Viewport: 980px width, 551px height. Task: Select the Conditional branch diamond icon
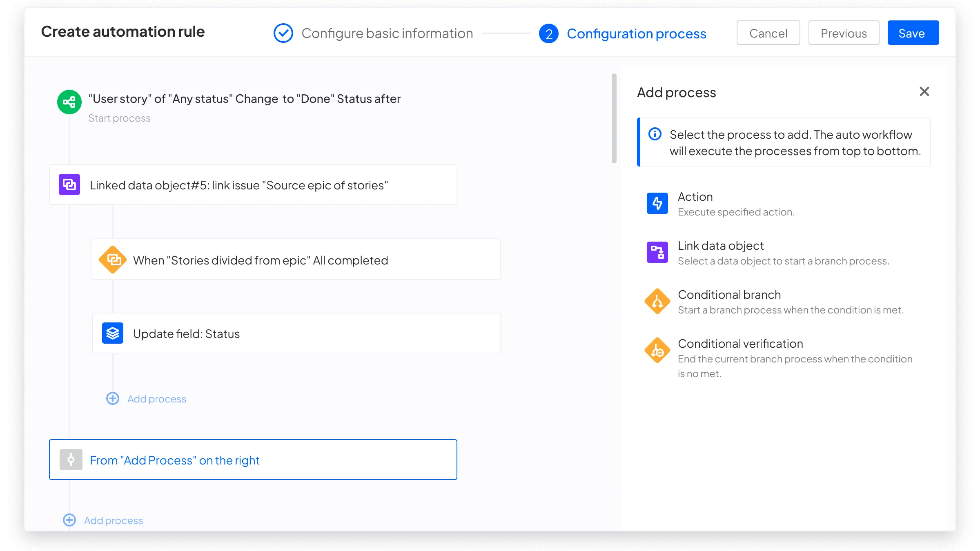657,301
